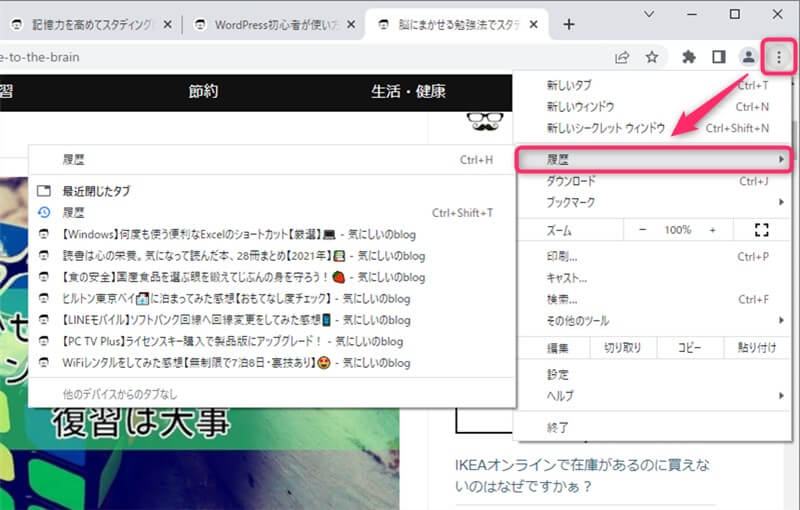Click the 最近閉じたタブ window icon

click(44, 191)
